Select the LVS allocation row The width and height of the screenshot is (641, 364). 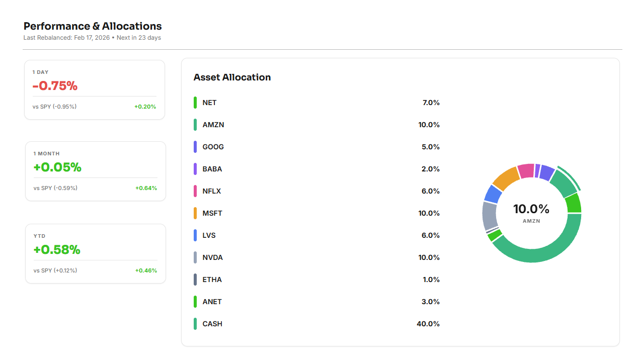[x=316, y=235]
